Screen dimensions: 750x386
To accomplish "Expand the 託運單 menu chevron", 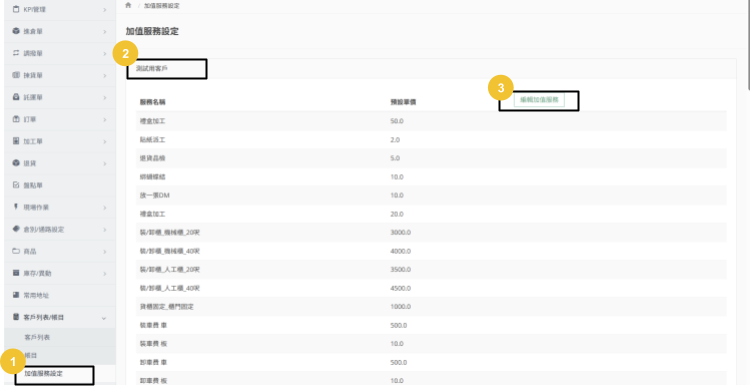I will point(104,98).
